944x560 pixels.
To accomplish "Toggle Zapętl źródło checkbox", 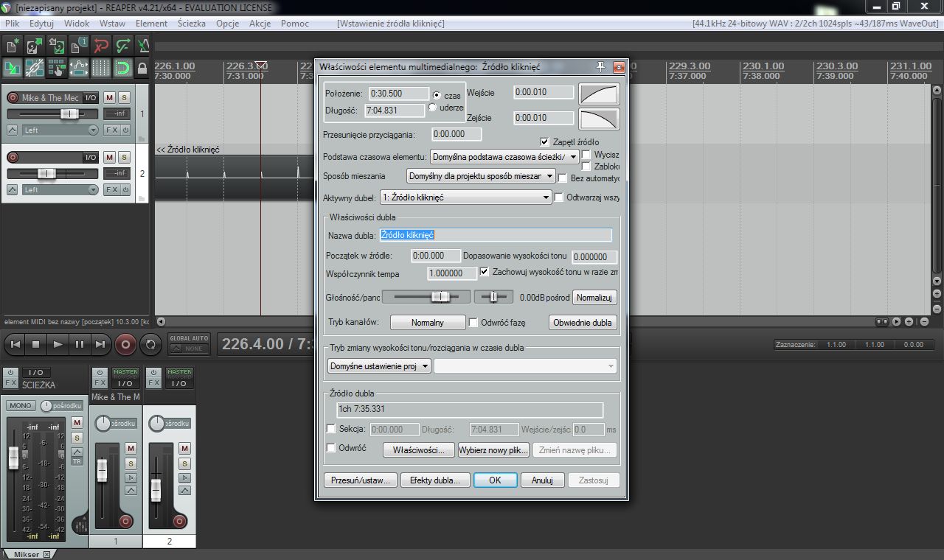I will click(x=545, y=141).
